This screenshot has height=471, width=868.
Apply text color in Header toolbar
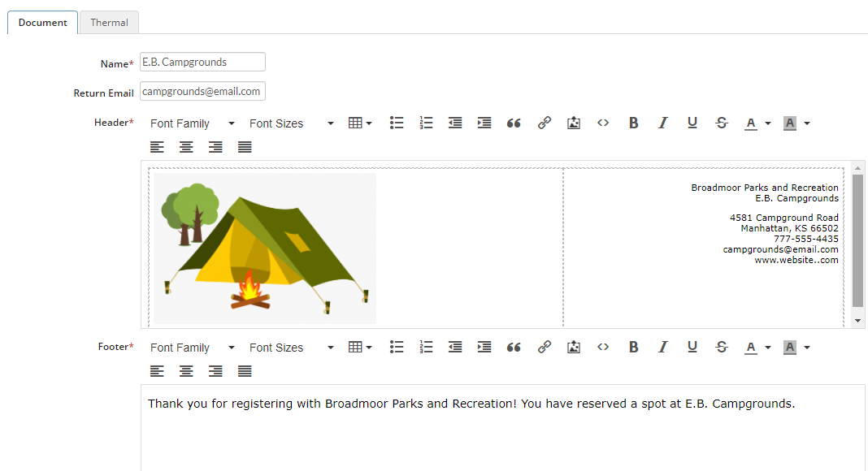(x=751, y=123)
